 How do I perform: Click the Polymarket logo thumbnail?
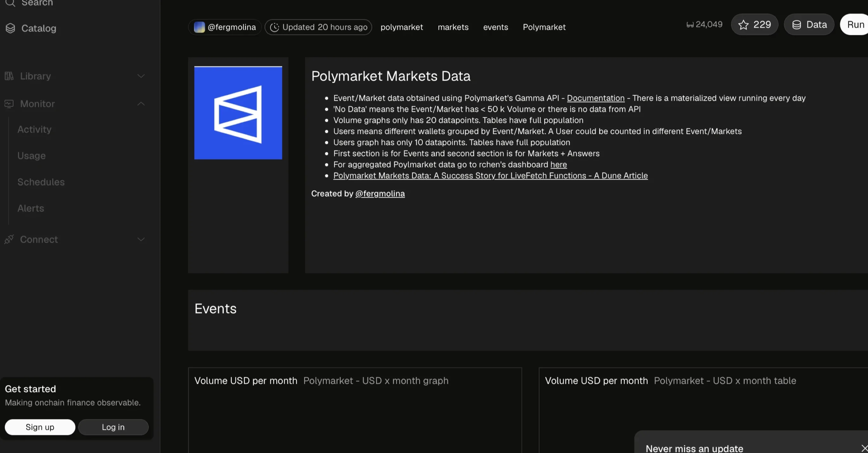click(x=238, y=113)
